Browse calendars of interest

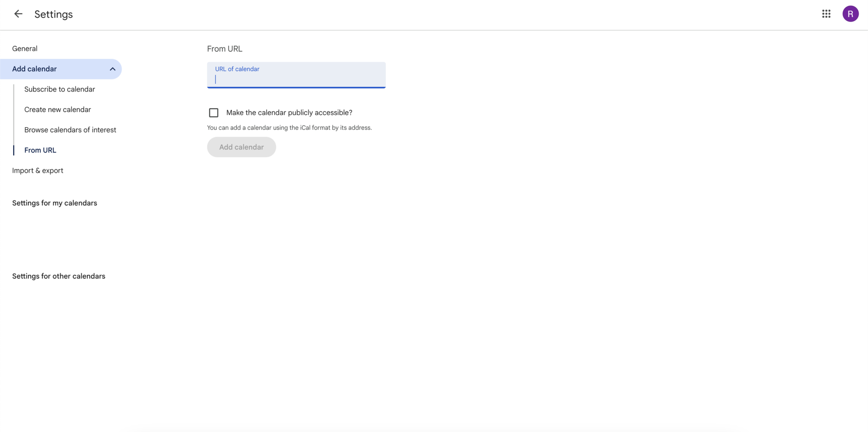70,130
